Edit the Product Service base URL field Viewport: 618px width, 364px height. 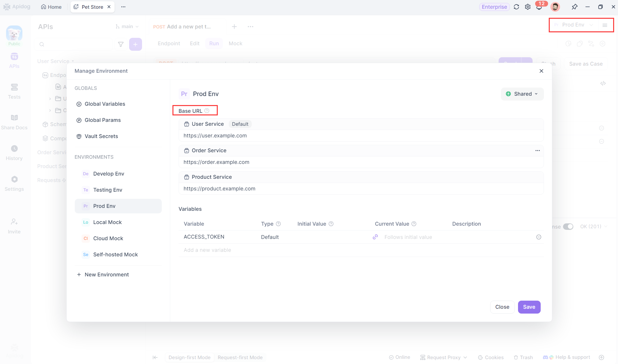[x=361, y=188]
